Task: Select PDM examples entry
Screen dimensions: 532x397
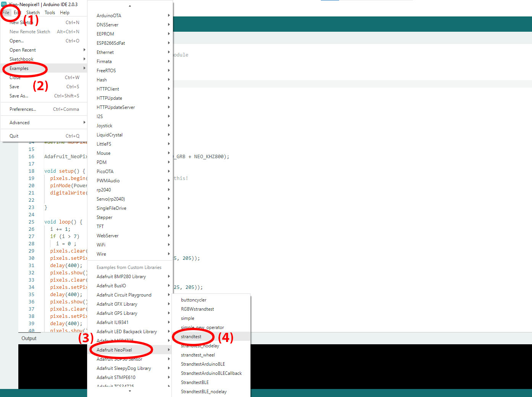Action: [x=130, y=162]
